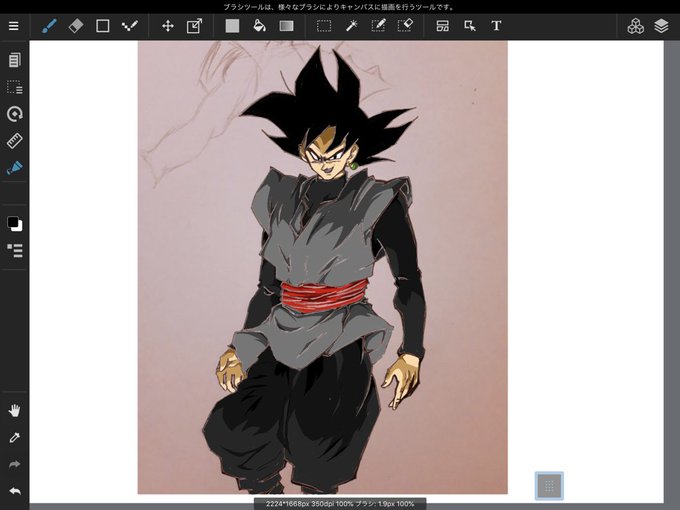Screen dimensions: 680x510
Task: Select the Text tool
Action: pos(497,26)
